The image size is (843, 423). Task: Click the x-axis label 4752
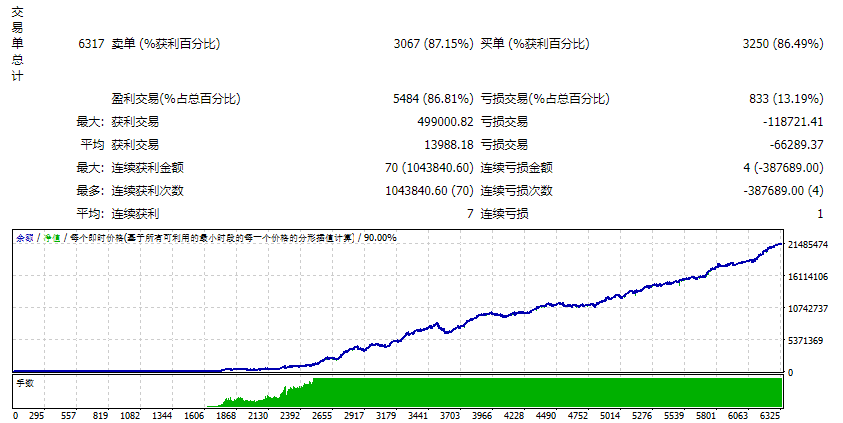(x=578, y=415)
